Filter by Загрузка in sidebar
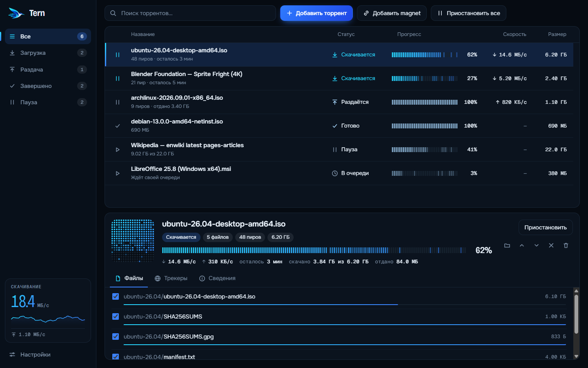The height and width of the screenshot is (368, 588). click(48, 53)
